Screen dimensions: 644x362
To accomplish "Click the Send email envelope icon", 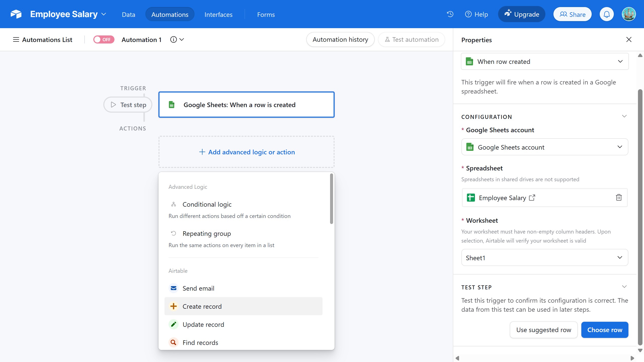I will coord(174,288).
